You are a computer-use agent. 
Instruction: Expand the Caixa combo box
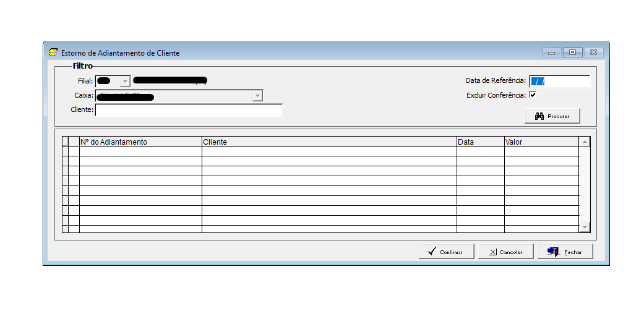(x=257, y=96)
